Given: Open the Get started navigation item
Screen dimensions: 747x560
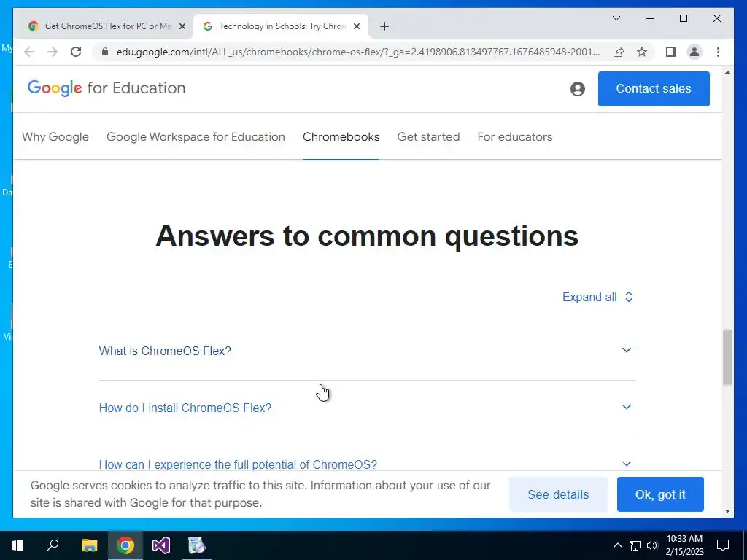Looking at the screenshot, I should [428, 136].
